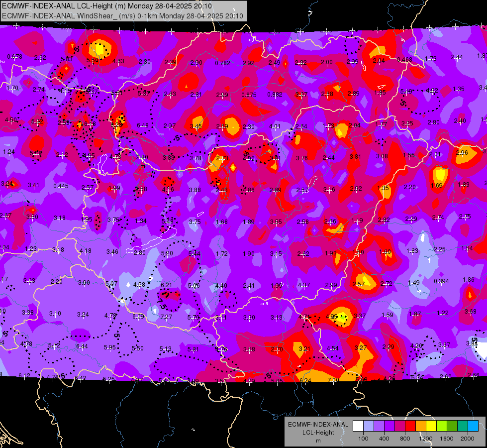
Task: Click the wind shear value 0.875
Action: point(249,95)
